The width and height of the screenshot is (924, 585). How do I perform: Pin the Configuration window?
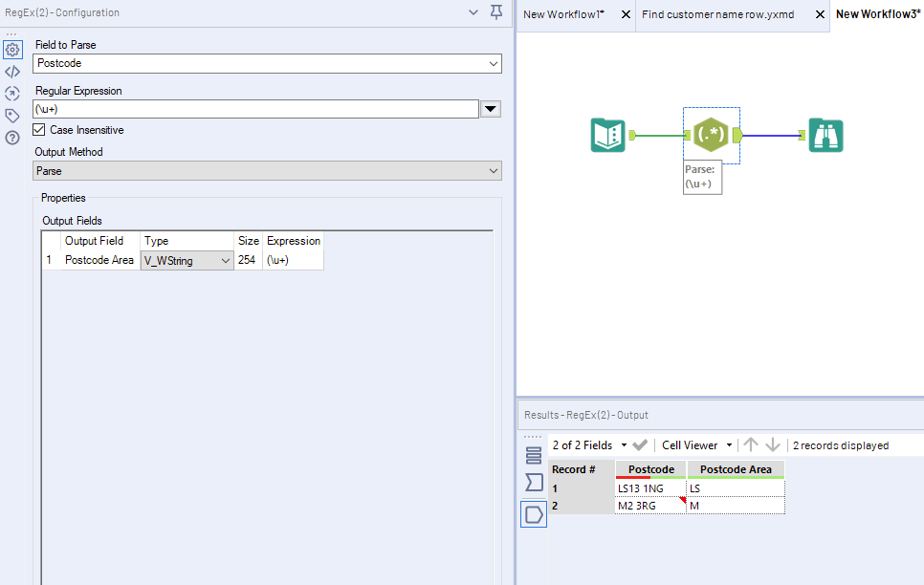pos(496,12)
